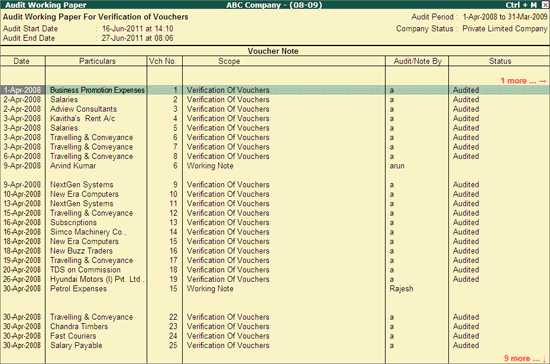
Task: Close the Audit Working Paper window
Action: click(545, 5)
